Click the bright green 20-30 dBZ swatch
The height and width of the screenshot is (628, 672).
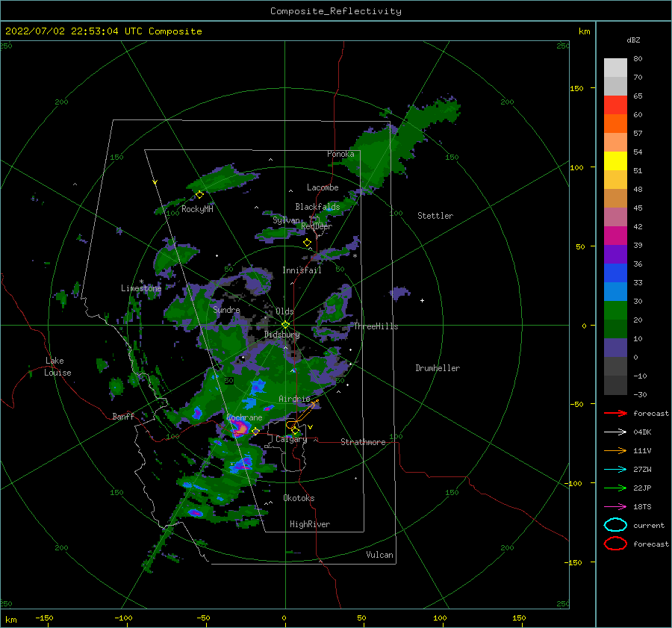[615, 311]
